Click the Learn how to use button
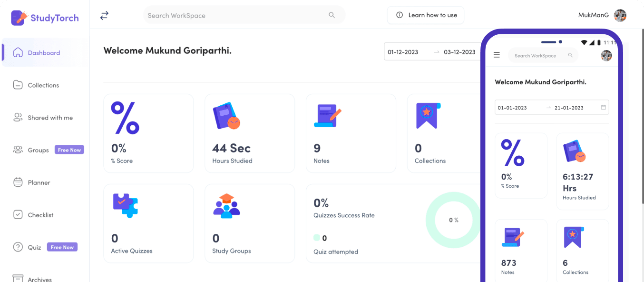The height and width of the screenshot is (282, 644). [426, 15]
